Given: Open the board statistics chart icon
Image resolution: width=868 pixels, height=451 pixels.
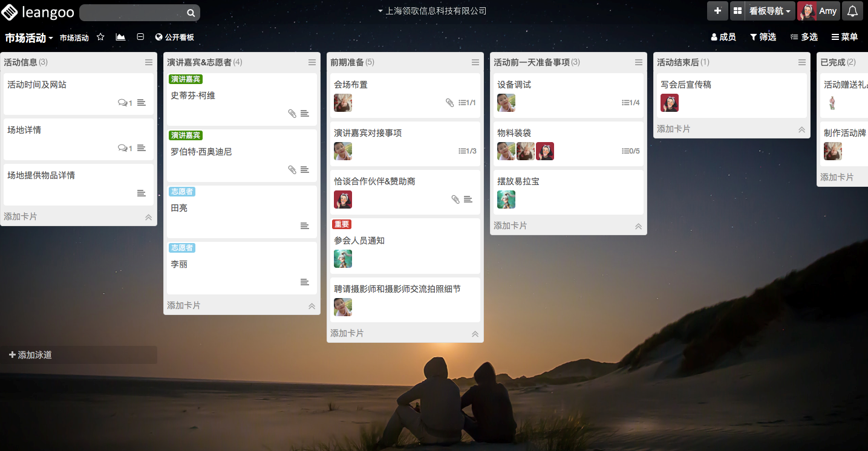Looking at the screenshot, I should click(x=120, y=37).
